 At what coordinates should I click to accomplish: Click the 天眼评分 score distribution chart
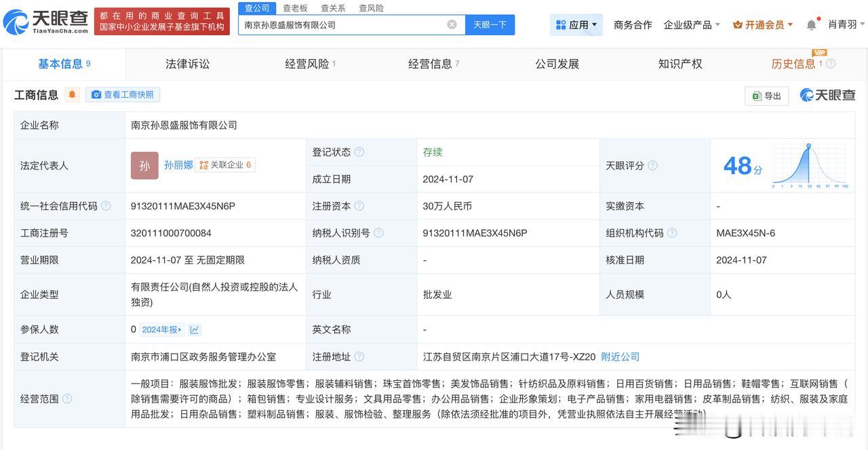click(x=810, y=166)
